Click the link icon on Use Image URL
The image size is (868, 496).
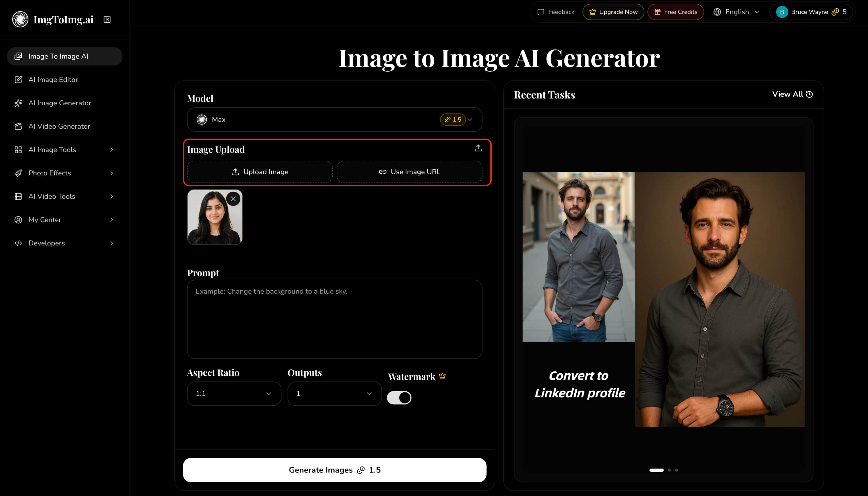(382, 172)
